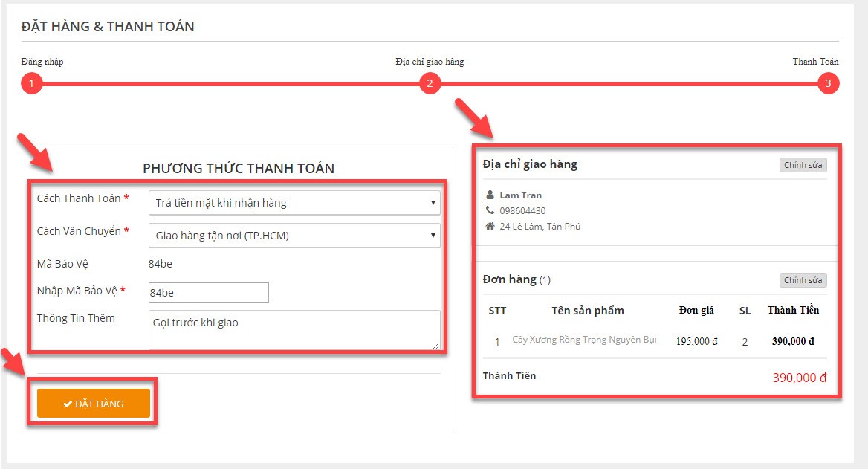868x469 pixels.
Task: Click Chỉnh sửa for delivery address
Action: click(x=803, y=165)
